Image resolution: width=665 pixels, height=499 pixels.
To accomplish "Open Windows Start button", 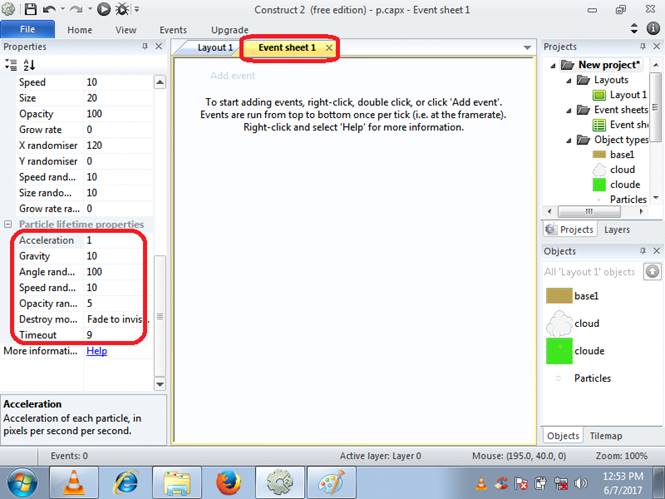I will pyautogui.click(x=22, y=482).
